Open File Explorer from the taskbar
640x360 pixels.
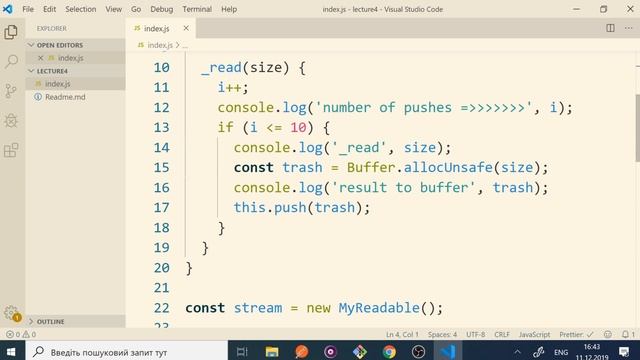(x=272, y=351)
